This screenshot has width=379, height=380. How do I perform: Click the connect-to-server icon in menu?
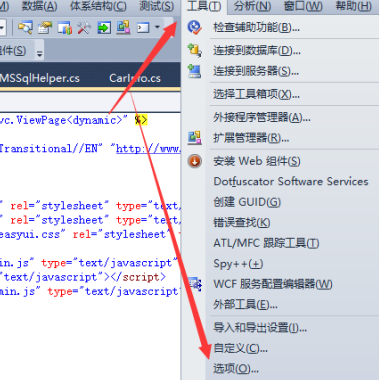click(194, 71)
